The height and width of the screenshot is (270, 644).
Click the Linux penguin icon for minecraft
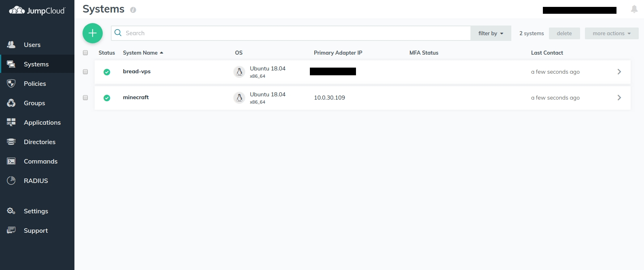pos(239,98)
